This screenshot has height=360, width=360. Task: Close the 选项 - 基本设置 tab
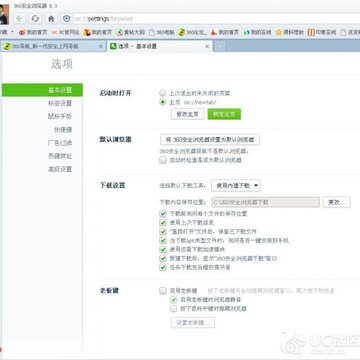(x=207, y=46)
